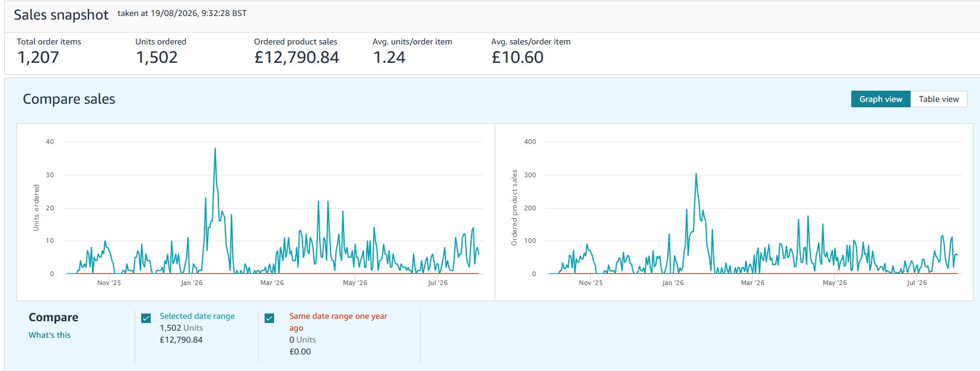The image size is (980, 371).
Task: Click the Mar '26 label on sales chart
Action: point(753,283)
